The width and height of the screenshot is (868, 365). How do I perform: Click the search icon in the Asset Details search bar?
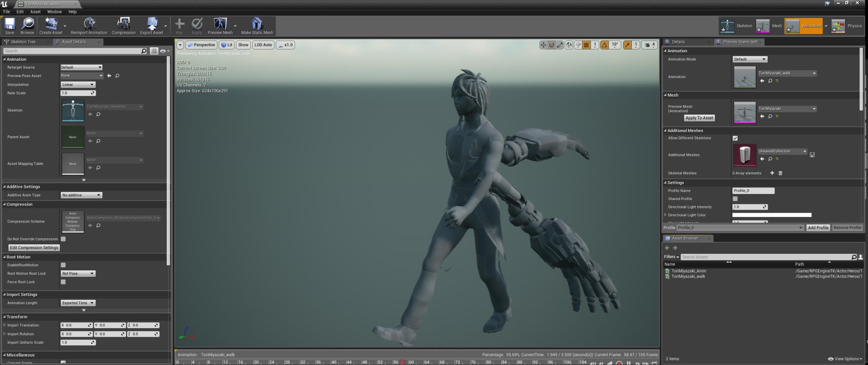tap(144, 51)
